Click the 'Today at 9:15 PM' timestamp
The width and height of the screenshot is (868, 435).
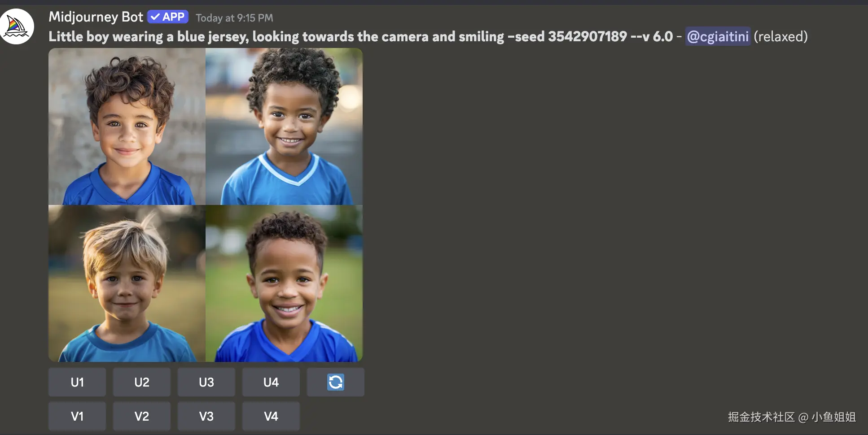click(x=234, y=18)
